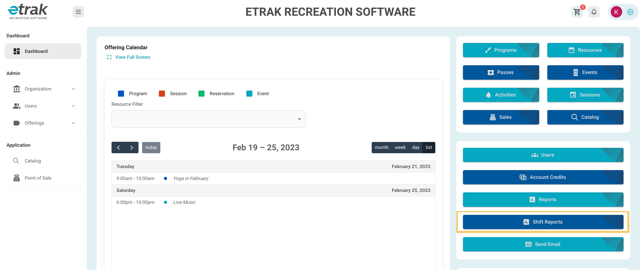Viewport: 644px width, 270px height.
Task: Open the Reports tile
Action: tap(543, 199)
